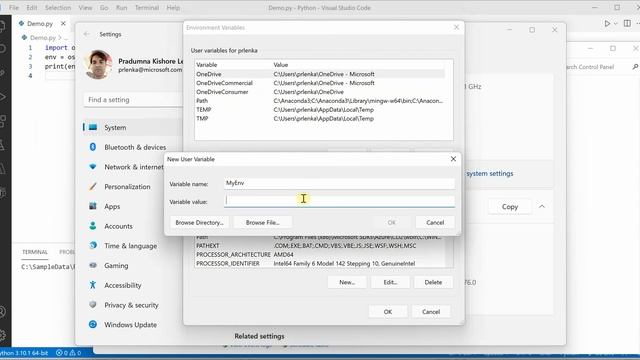Select PROCESSOR_IDENTIFIER system variable row
This screenshot has height=360, width=640.
pos(320,264)
